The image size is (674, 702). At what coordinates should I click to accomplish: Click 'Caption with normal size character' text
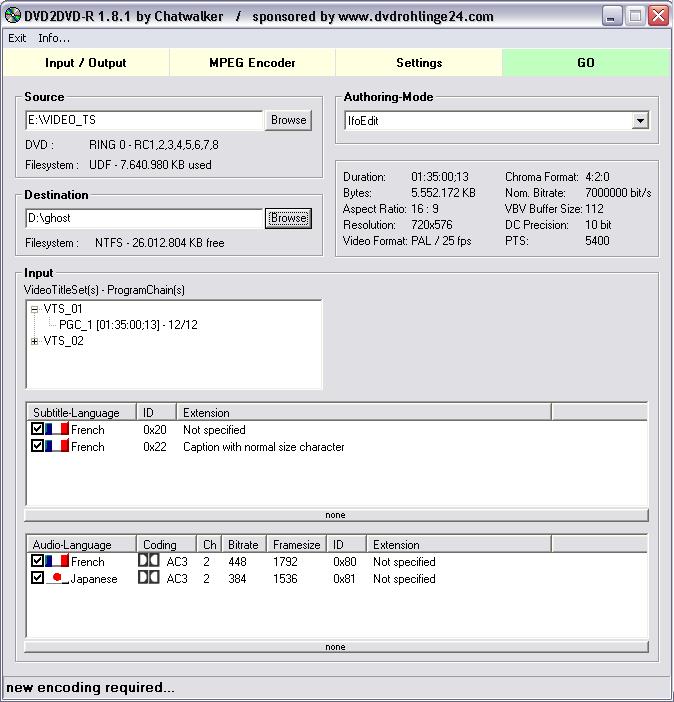click(264, 447)
